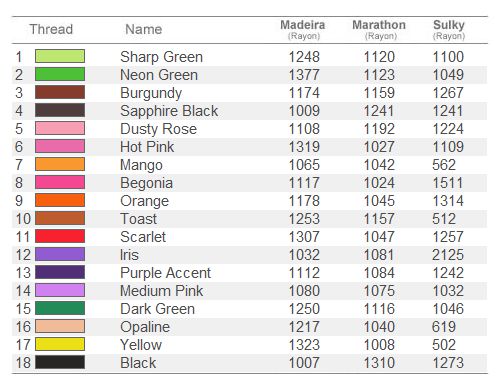Click the Madeira Rayon column header
500x384 pixels.
point(303,29)
